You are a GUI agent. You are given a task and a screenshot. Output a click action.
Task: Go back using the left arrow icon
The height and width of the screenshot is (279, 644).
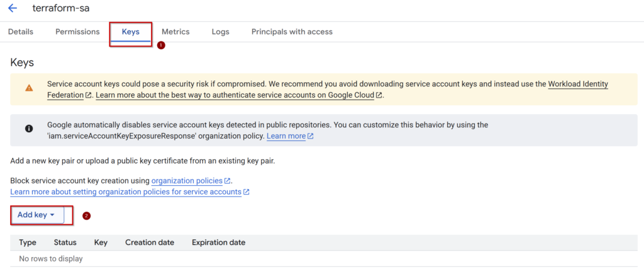(13, 8)
